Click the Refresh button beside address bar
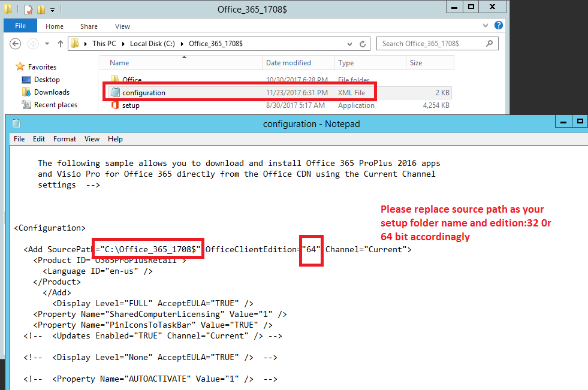Image resolution: width=588 pixels, height=390 pixels. [363, 44]
